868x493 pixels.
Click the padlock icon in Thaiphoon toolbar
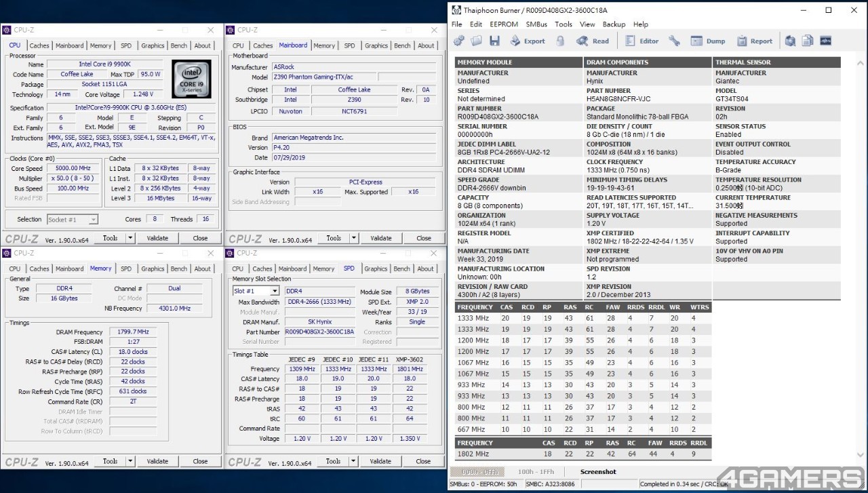pyautogui.click(x=560, y=41)
